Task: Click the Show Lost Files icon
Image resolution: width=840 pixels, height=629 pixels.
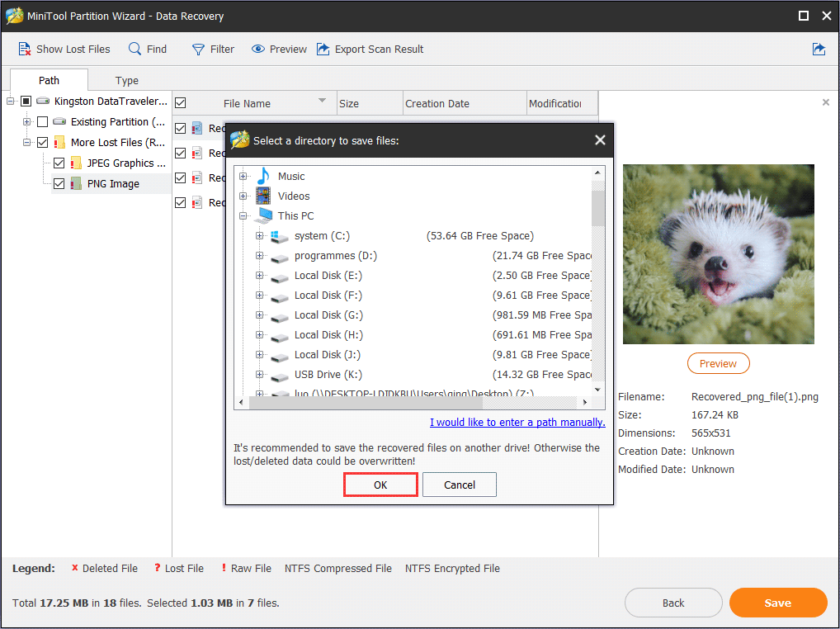Action: click(25, 50)
